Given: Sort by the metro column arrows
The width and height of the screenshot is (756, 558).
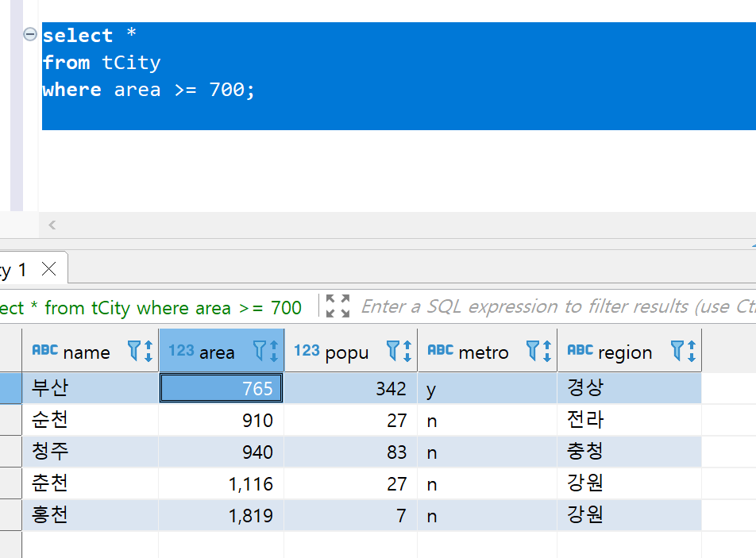Looking at the screenshot, I should [547, 351].
